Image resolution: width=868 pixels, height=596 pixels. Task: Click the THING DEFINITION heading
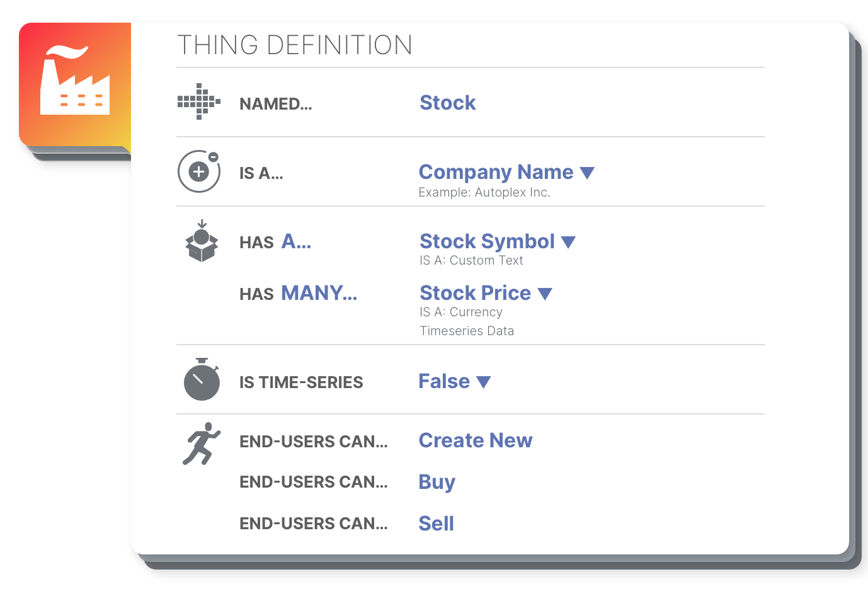click(295, 45)
